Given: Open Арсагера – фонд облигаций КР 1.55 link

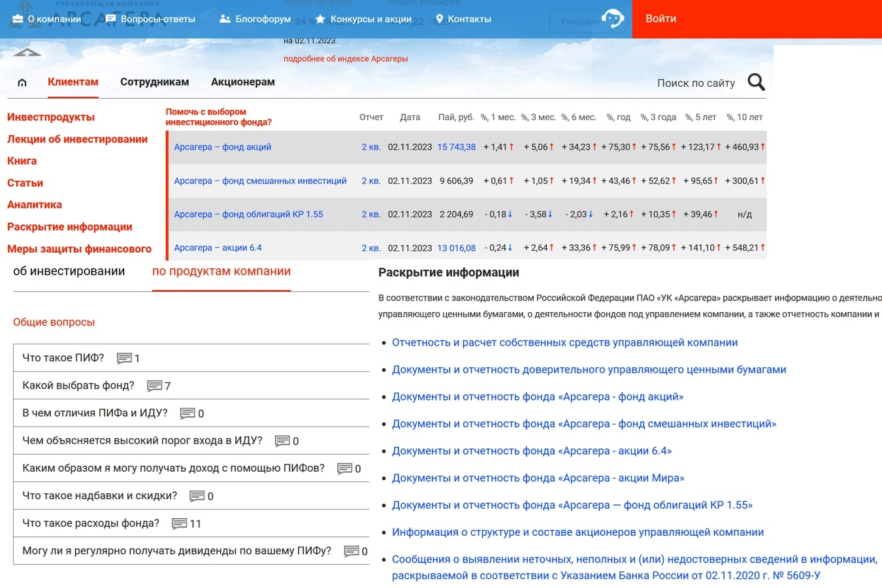Looking at the screenshot, I should click(248, 214).
